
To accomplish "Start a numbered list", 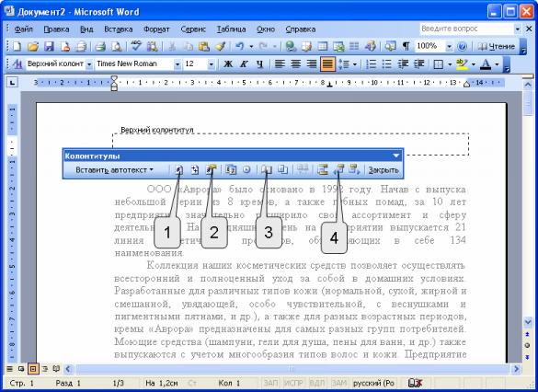I will pos(371,64).
